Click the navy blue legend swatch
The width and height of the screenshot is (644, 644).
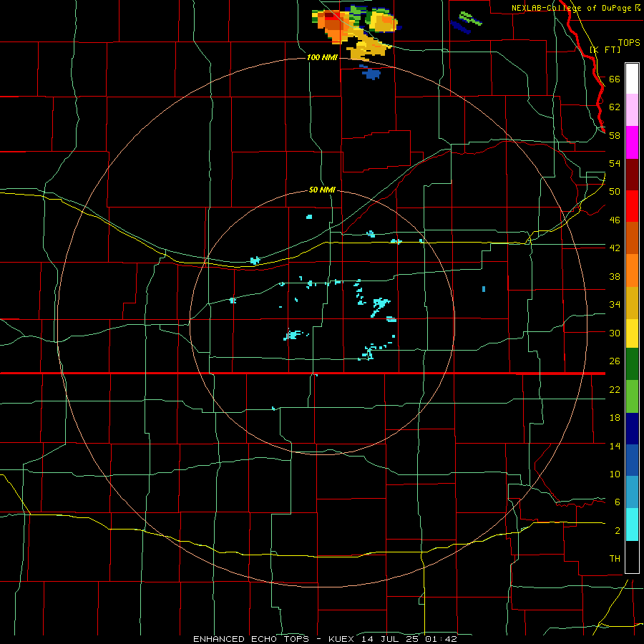click(x=632, y=428)
